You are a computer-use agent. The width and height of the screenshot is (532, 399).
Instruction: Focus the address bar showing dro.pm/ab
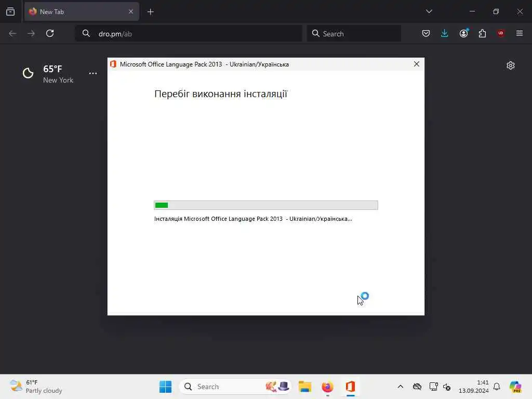(188, 34)
